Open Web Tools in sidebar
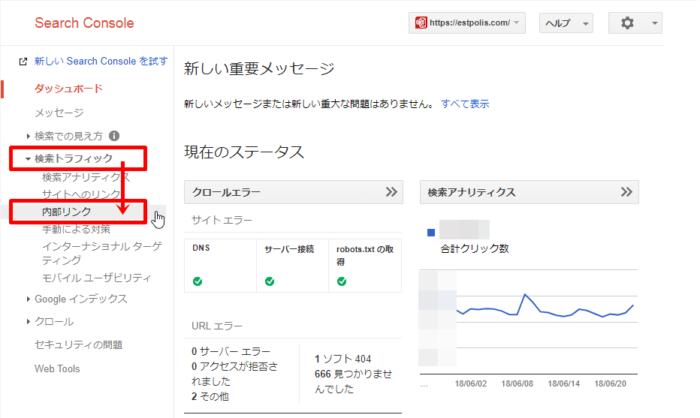700x418 pixels. pyautogui.click(x=57, y=369)
